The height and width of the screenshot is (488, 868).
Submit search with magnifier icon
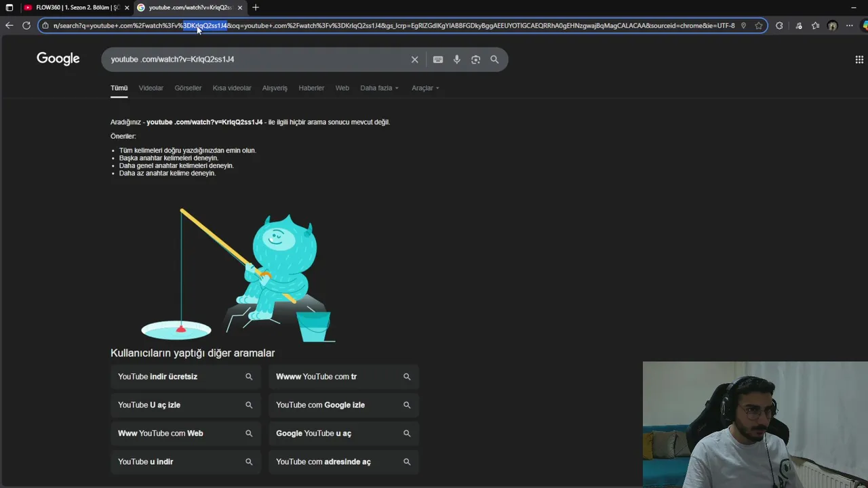click(494, 60)
